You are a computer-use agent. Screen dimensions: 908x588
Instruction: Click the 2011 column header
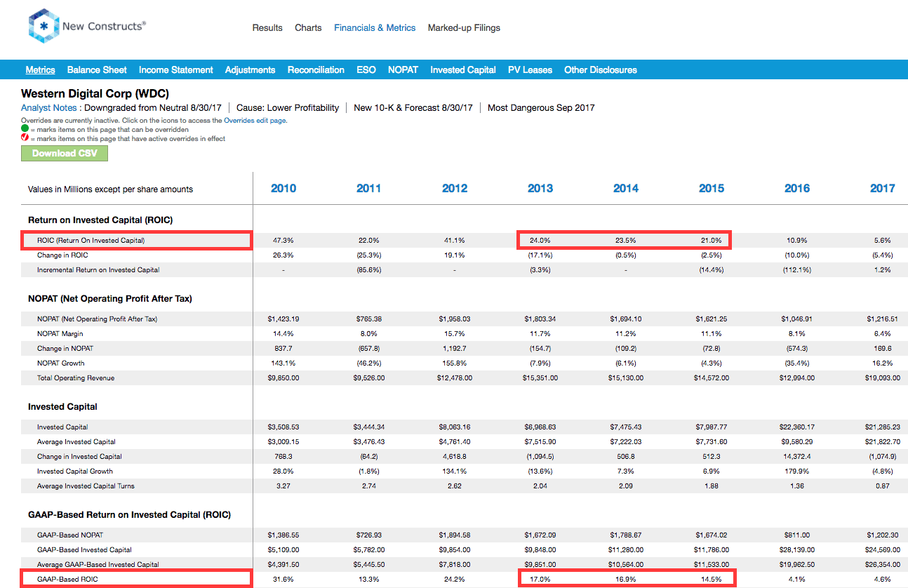pyautogui.click(x=369, y=188)
